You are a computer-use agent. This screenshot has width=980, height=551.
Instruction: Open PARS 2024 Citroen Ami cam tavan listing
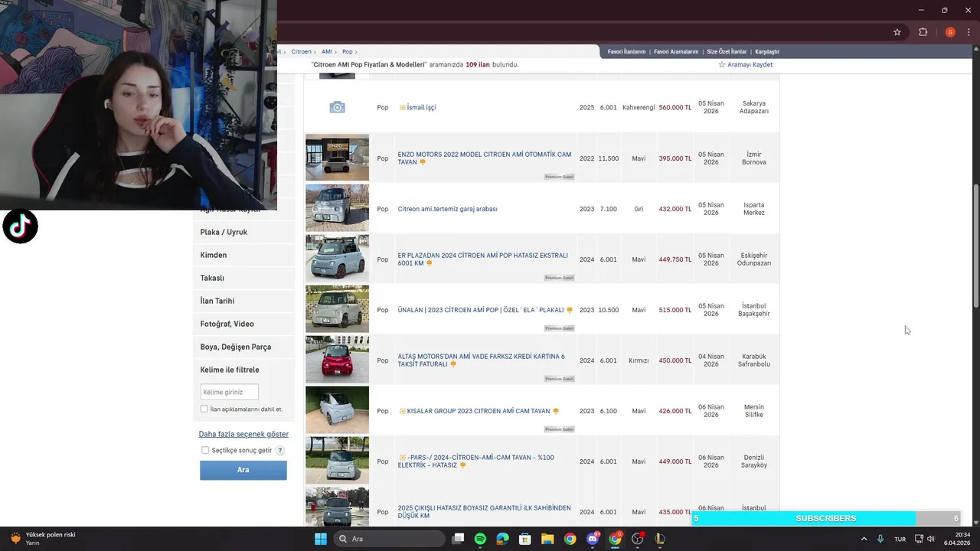475,461
